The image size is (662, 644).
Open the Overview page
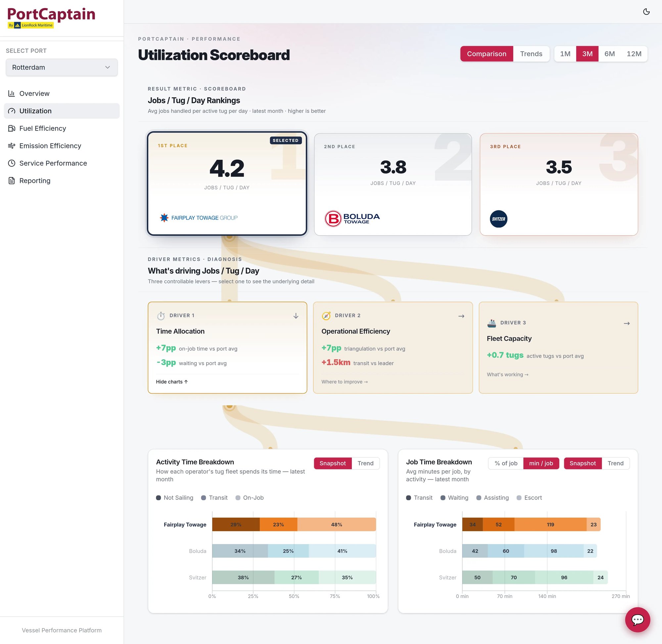[62, 93]
